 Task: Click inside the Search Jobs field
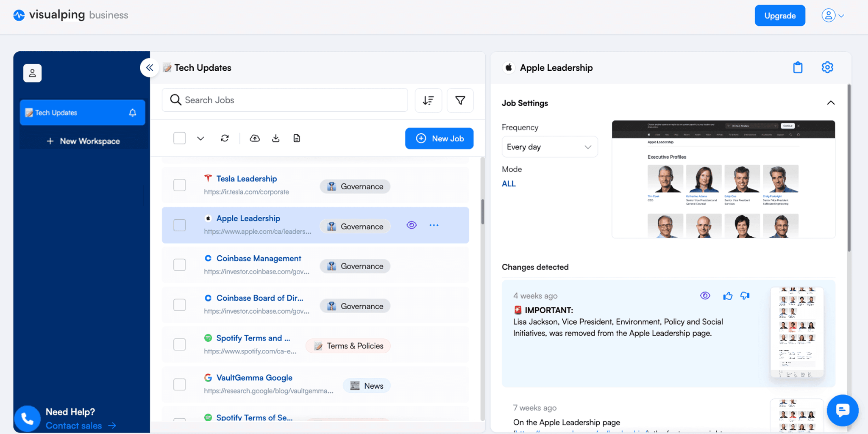tap(284, 100)
